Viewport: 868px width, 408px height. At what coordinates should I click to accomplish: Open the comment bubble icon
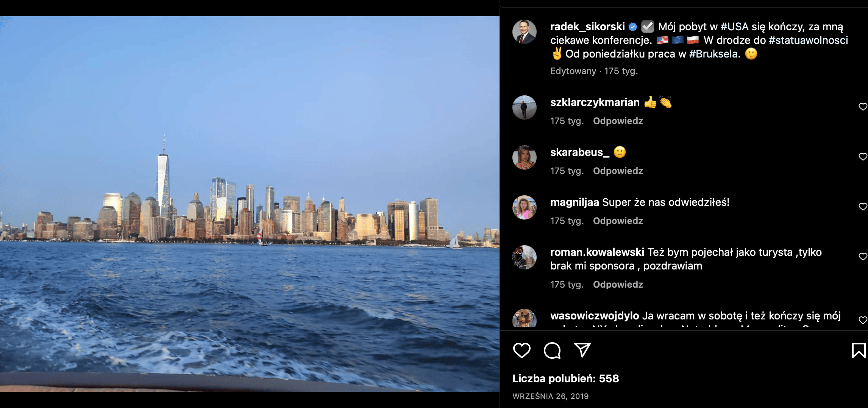pos(552,350)
